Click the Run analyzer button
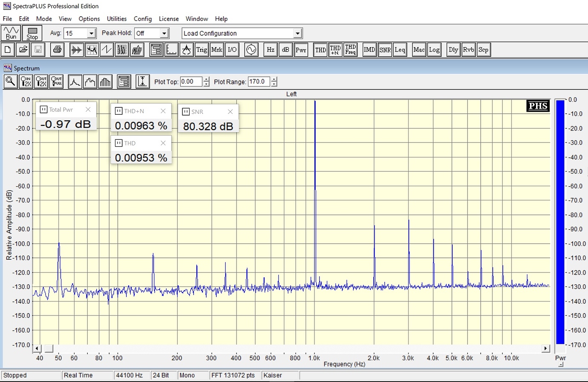 click(11, 33)
